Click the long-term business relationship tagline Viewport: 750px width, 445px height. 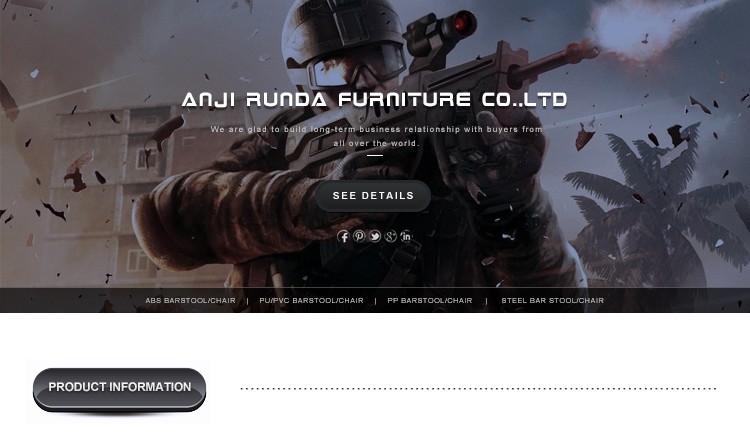[x=376, y=136]
